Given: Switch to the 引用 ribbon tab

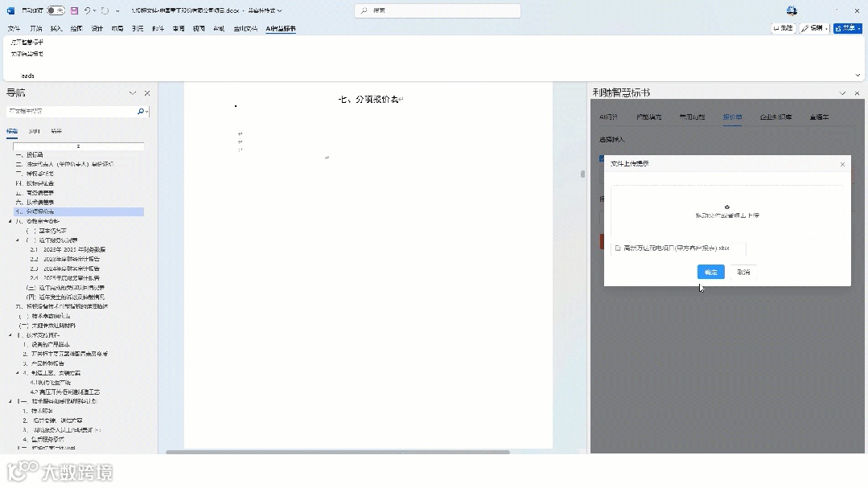Looking at the screenshot, I should 138,29.
